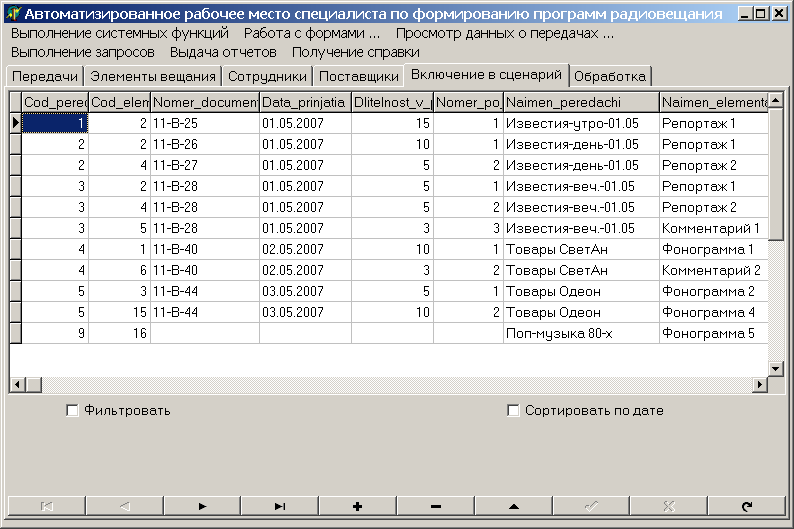Go to next record navigator button

202,506
